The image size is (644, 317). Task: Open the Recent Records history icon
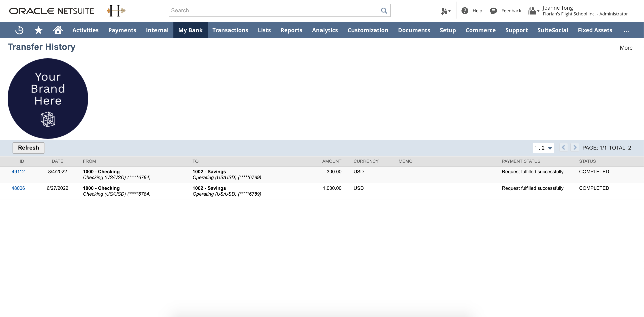(x=19, y=30)
